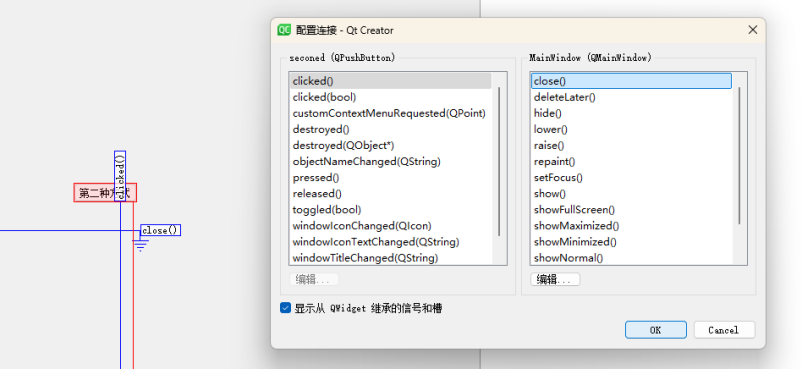802x369 pixels.
Task: Select the toggled(bool) signal
Action: (x=391, y=210)
